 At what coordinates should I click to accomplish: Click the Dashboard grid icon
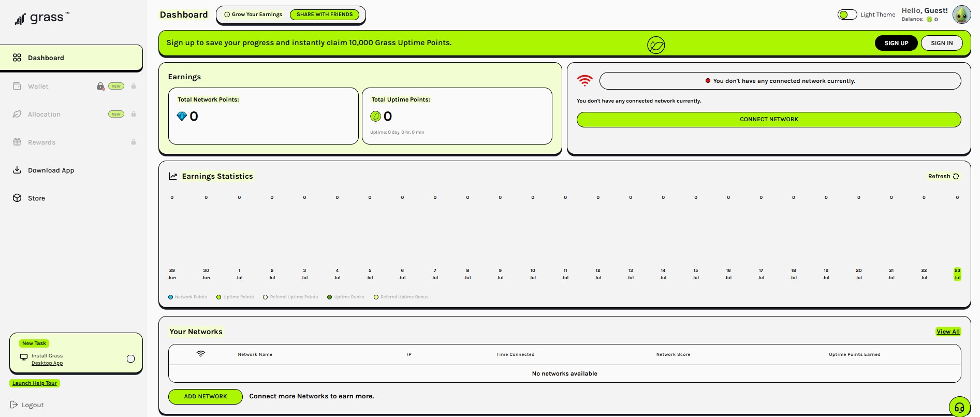pyautogui.click(x=17, y=57)
